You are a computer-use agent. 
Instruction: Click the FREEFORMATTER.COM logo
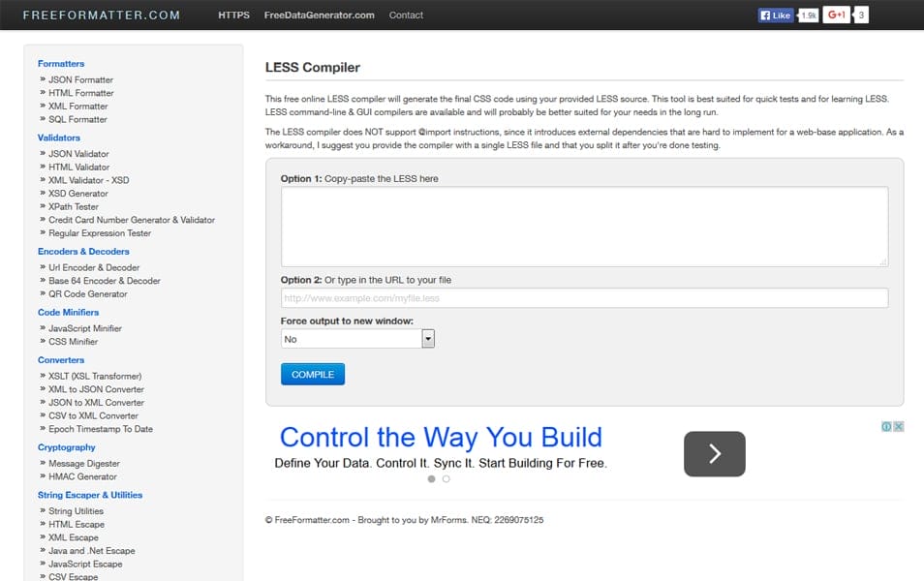[x=102, y=15]
